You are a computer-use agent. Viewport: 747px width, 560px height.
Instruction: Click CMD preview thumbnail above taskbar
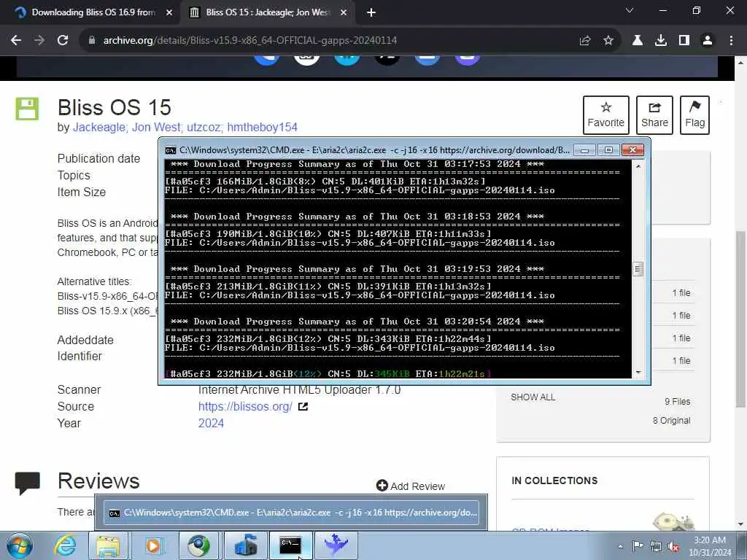[291, 513]
